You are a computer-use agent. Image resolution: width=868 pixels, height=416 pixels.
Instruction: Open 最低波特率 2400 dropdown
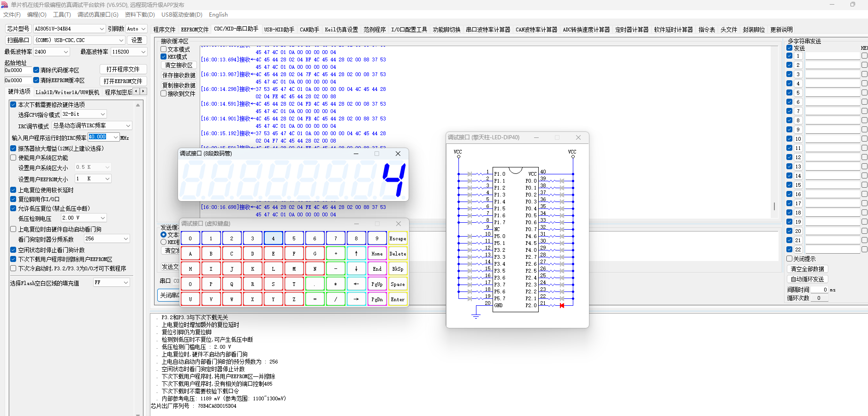(52, 52)
